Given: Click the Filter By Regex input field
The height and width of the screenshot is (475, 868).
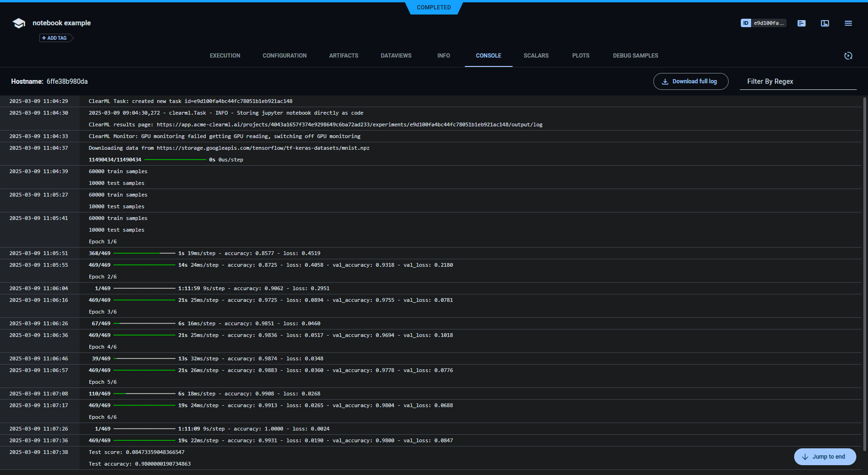Looking at the screenshot, I should pyautogui.click(x=798, y=81).
